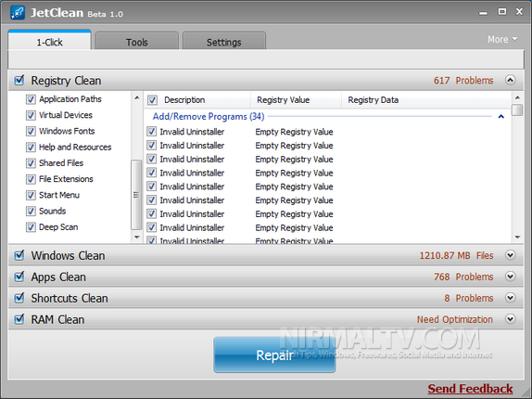Open the Tools tab
Image resolution: width=532 pixels, height=399 pixels.
[x=137, y=42]
